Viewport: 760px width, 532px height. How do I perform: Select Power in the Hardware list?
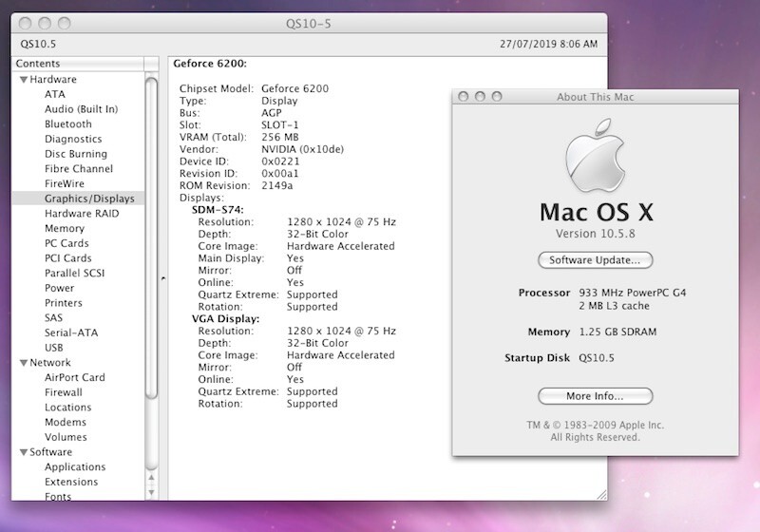click(x=60, y=288)
